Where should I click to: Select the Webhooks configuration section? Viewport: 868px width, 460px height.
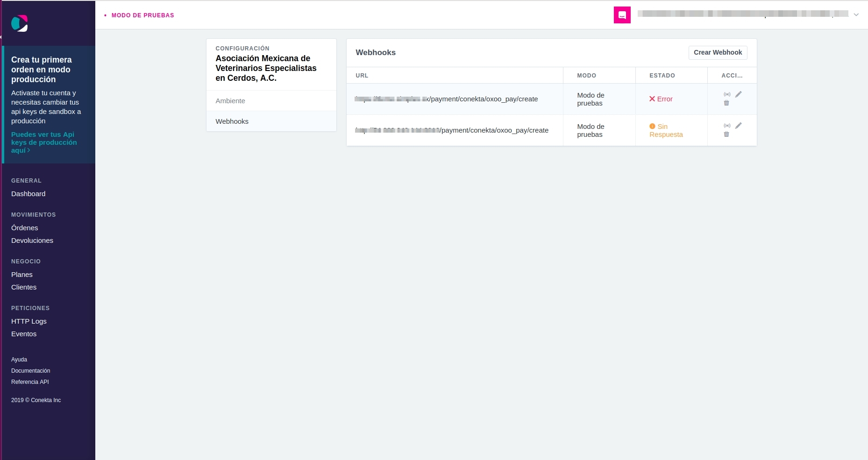point(271,121)
